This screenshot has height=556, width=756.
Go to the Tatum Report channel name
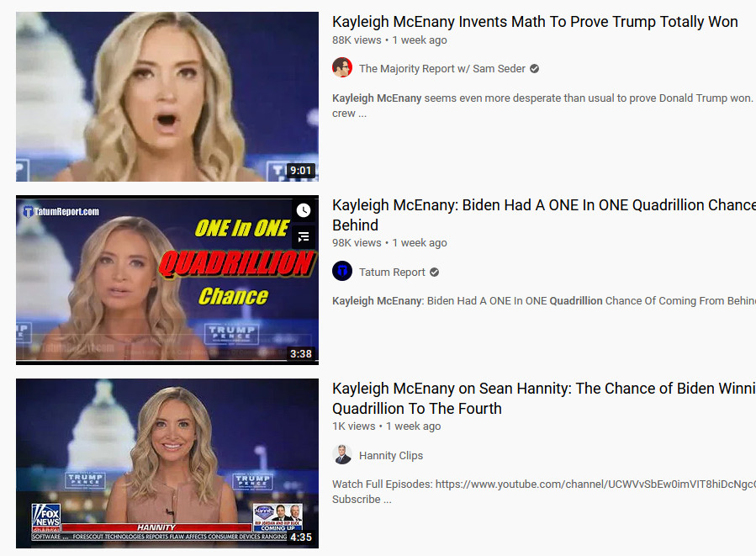392,273
